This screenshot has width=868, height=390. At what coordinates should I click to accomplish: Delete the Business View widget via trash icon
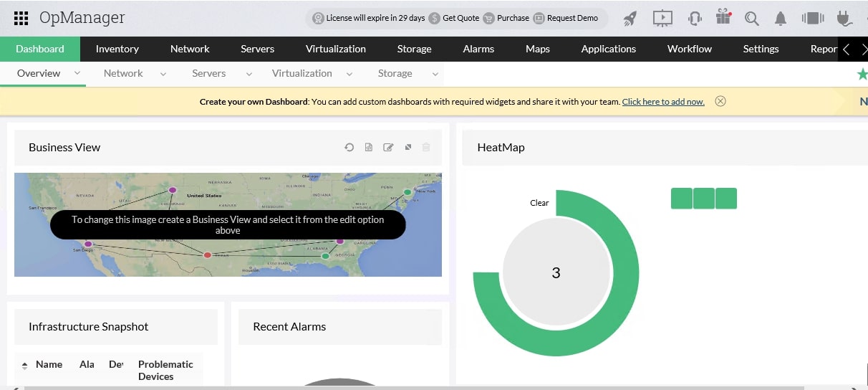point(426,147)
